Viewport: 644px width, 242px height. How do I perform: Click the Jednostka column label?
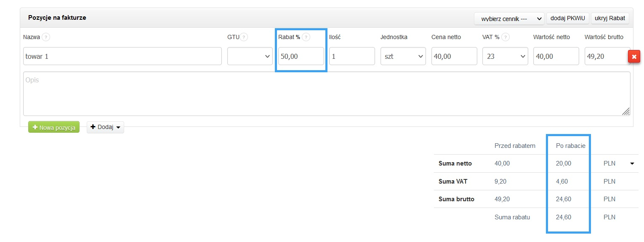tap(394, 37)
